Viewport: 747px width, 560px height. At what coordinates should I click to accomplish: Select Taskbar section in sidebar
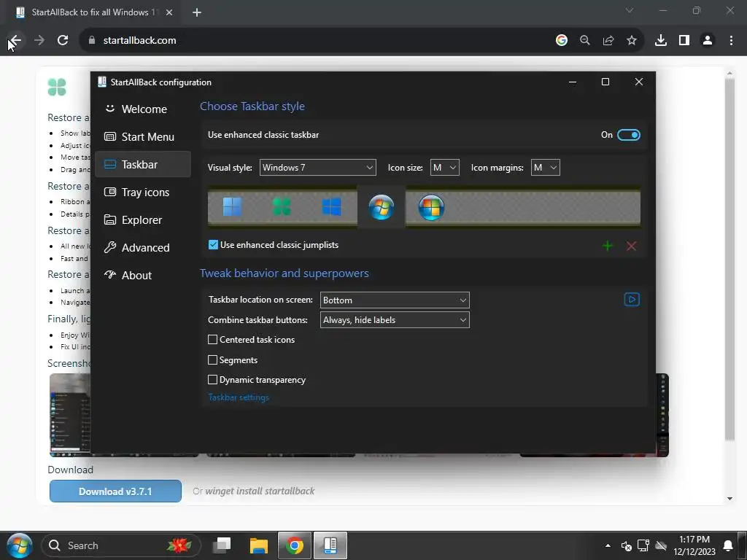pyautogui.click(x=143, y=164)
